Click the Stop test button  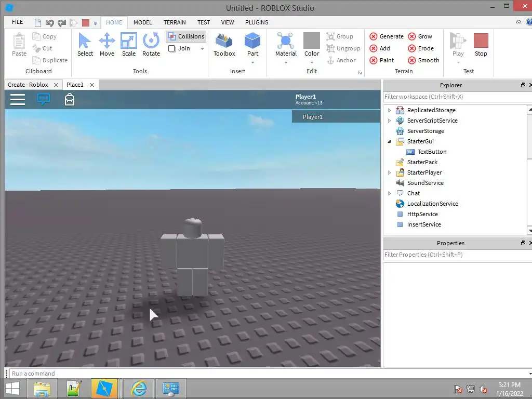tap(481, 44)
